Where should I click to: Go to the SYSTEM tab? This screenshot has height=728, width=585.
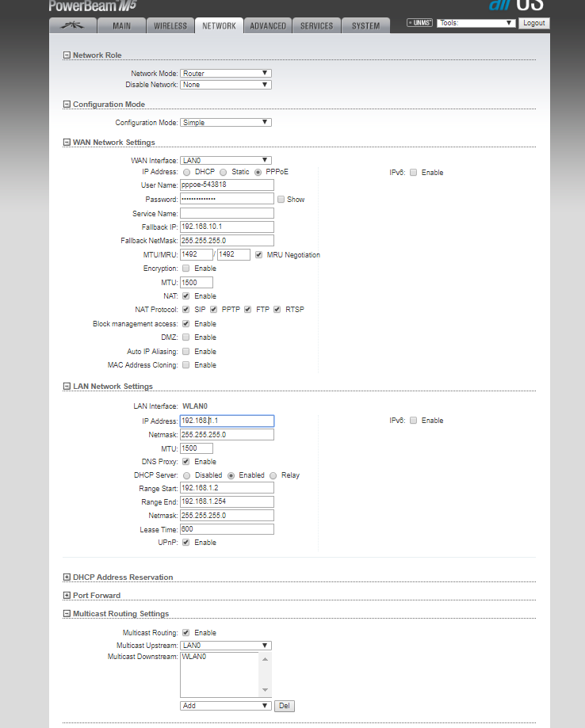(365, 25)
